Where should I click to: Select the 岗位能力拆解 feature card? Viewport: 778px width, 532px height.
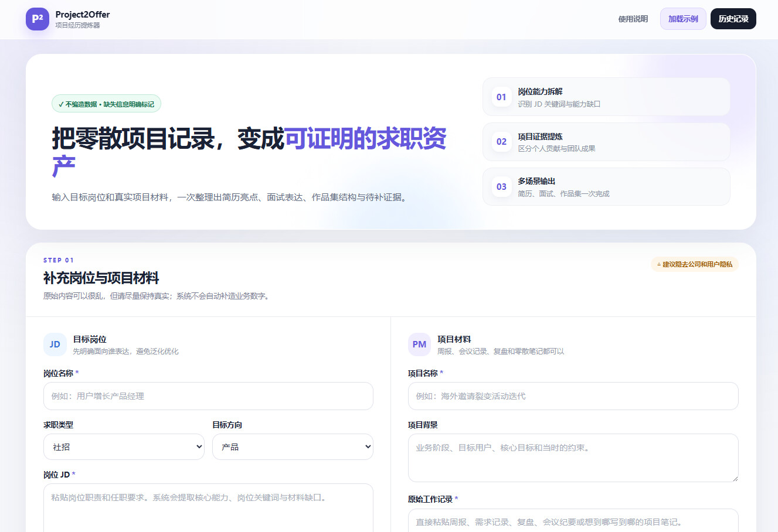pyautogui.click(x=606, y=97)
